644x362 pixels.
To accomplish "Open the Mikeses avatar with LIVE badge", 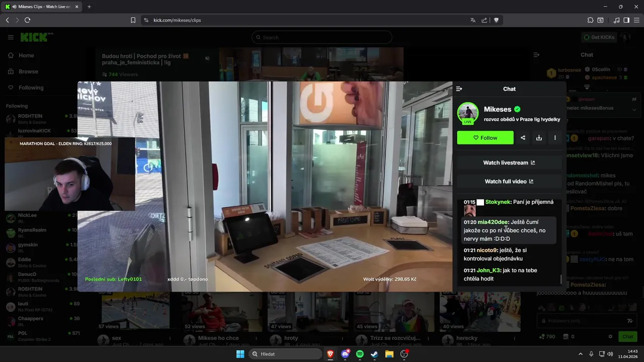I will 467,113.
